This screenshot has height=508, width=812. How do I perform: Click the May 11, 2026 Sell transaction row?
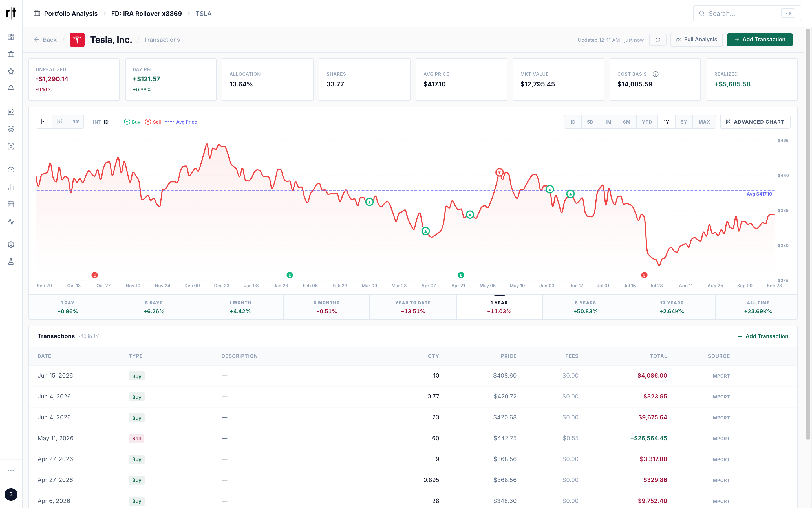pos(413,439)
